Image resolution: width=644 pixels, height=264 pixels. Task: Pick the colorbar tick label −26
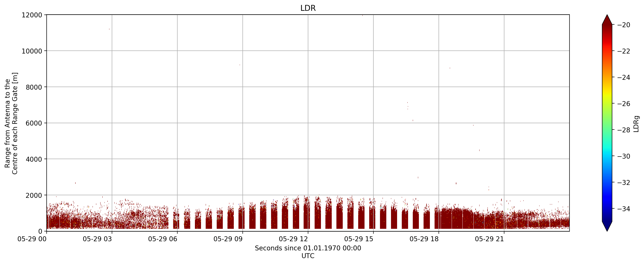(x=624, y=104)
